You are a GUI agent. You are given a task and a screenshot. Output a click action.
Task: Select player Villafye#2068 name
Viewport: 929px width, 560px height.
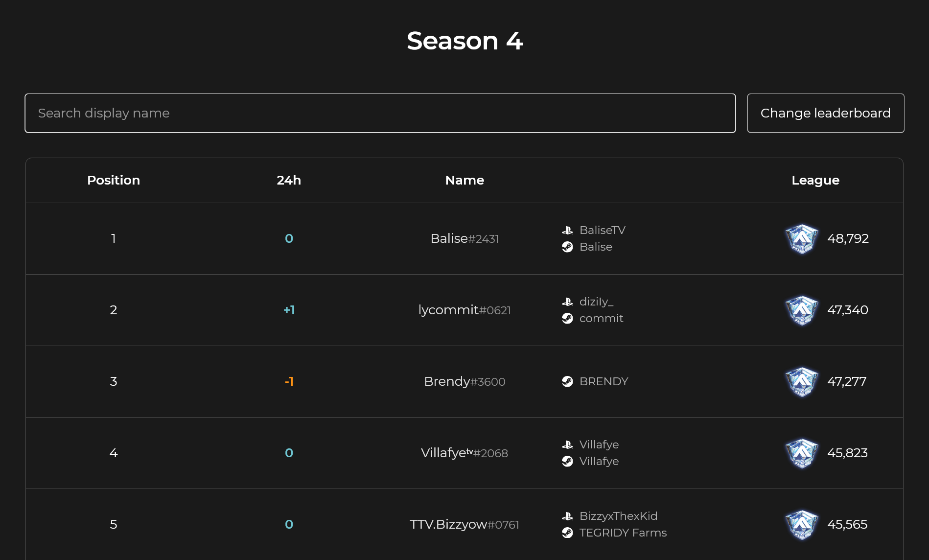[464, 453]
